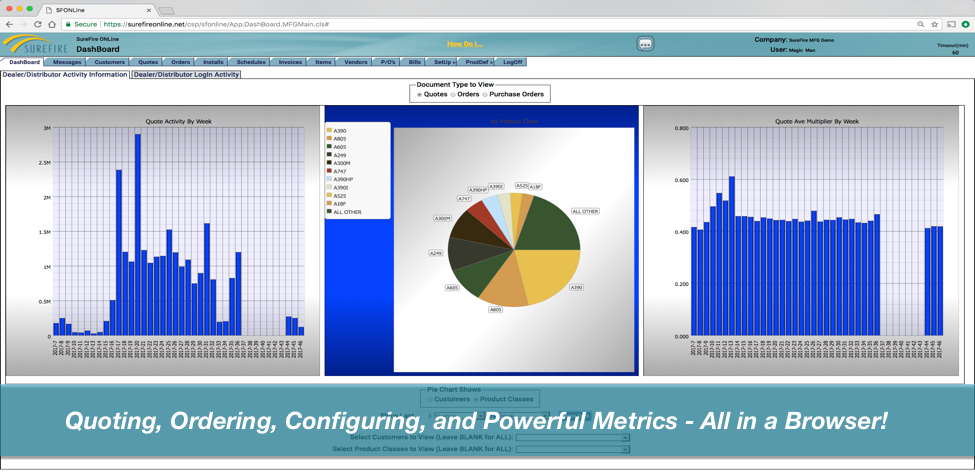This screenshot has height=475, width=975.
Task: Open the Items tab
Action: tap(323, 62)
